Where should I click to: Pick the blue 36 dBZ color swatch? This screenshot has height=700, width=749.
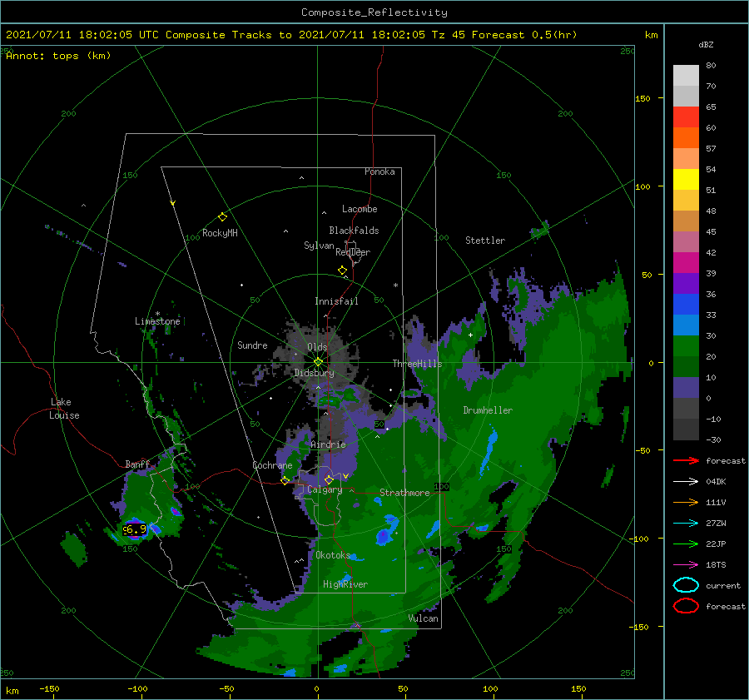tap(686, 304)
